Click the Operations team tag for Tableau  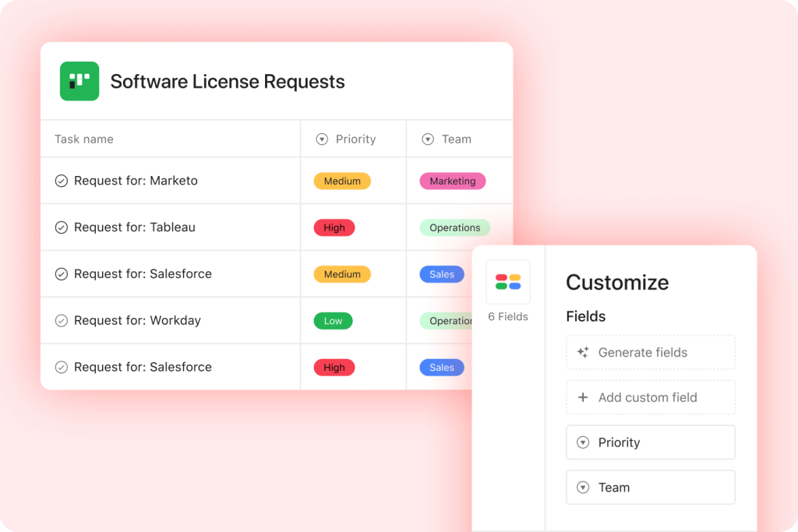(454, 227)
